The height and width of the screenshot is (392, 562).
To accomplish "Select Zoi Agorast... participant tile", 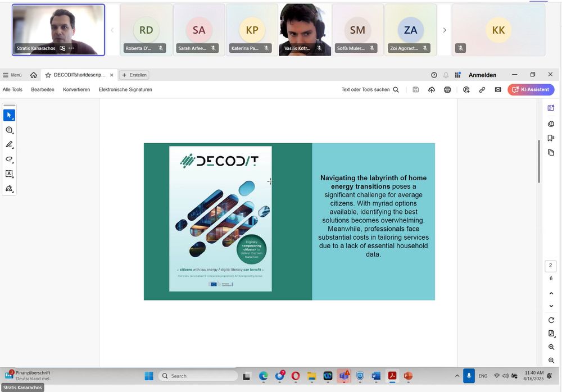I will (410, 30).
